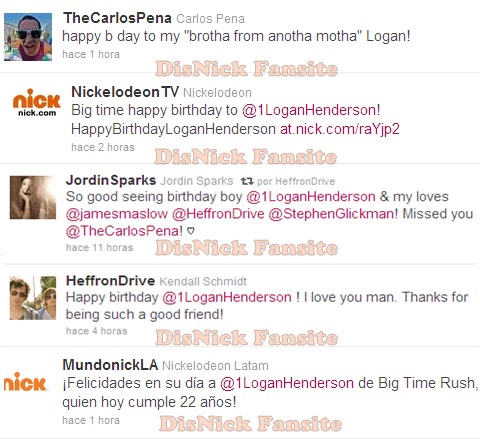Click the @StephenGlickman mention

tap(331, 214)
